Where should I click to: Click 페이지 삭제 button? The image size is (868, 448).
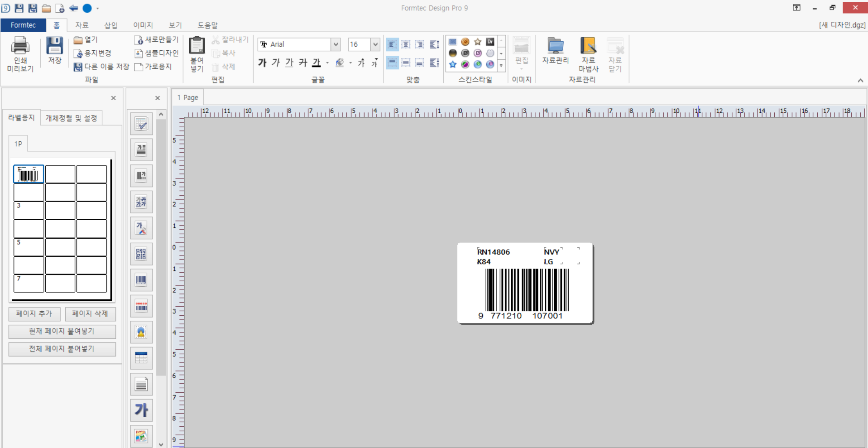[90, 313]
